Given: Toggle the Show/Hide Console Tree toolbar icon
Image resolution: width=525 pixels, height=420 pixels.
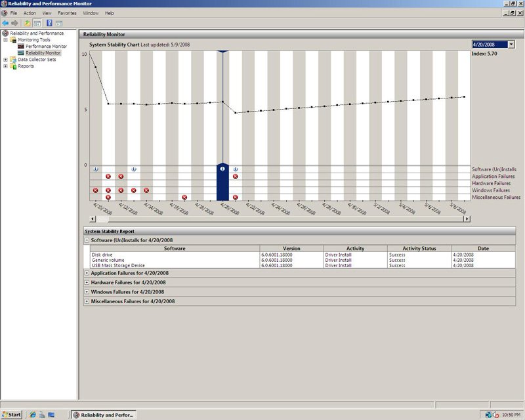Looking at the screenshot, I should (x=37, y=23).
